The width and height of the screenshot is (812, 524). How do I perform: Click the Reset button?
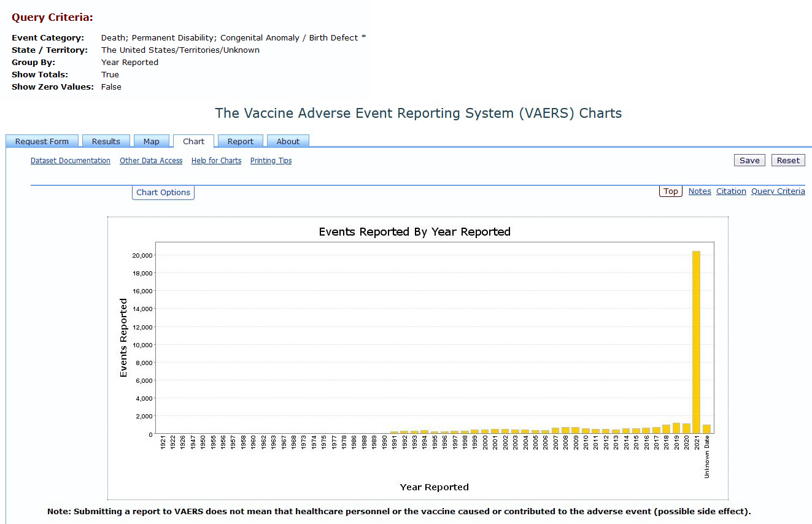click(788, 160)
